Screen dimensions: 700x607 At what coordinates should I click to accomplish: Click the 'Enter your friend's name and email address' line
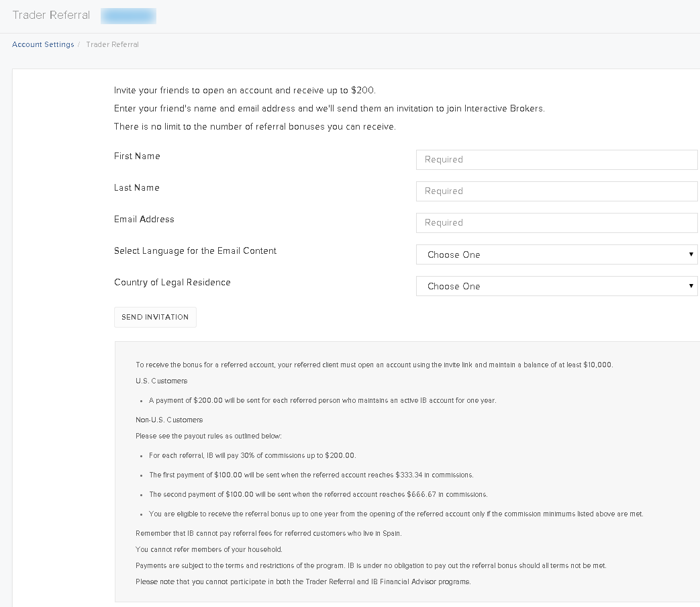click(x=330, y=109)
